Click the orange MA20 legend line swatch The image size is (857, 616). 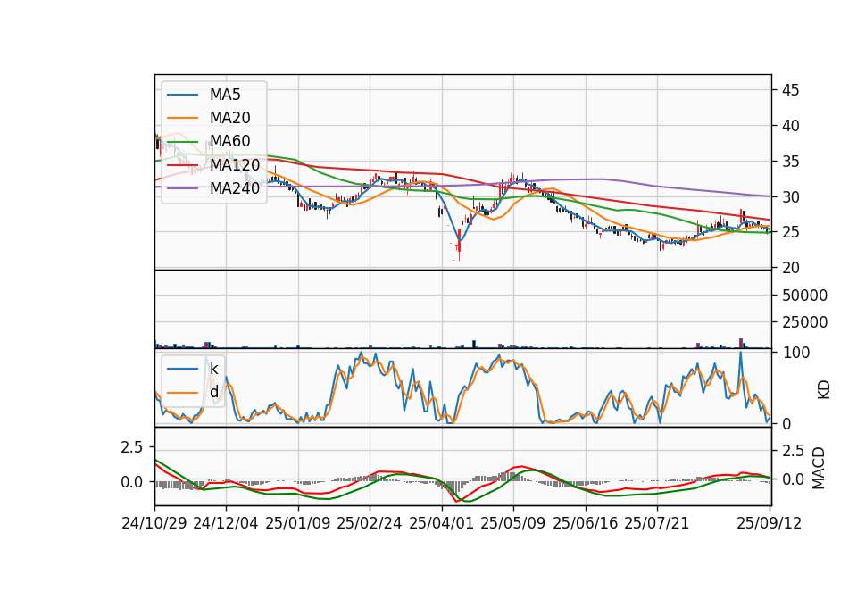[182, 118]
